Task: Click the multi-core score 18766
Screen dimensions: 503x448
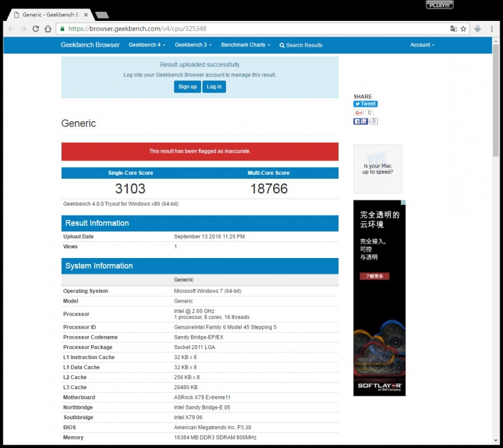Action: (269, 189)
